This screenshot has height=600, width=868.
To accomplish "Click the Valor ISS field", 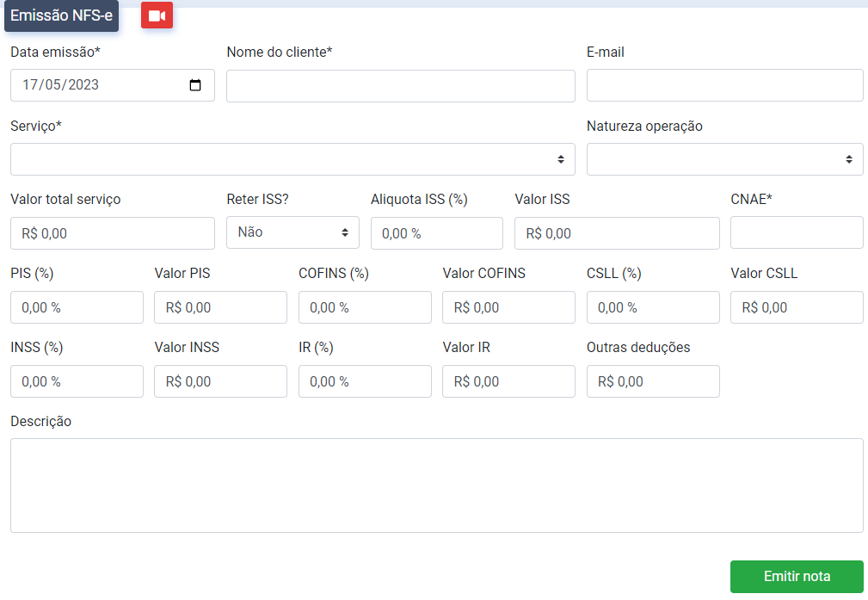I will (617, 233).
